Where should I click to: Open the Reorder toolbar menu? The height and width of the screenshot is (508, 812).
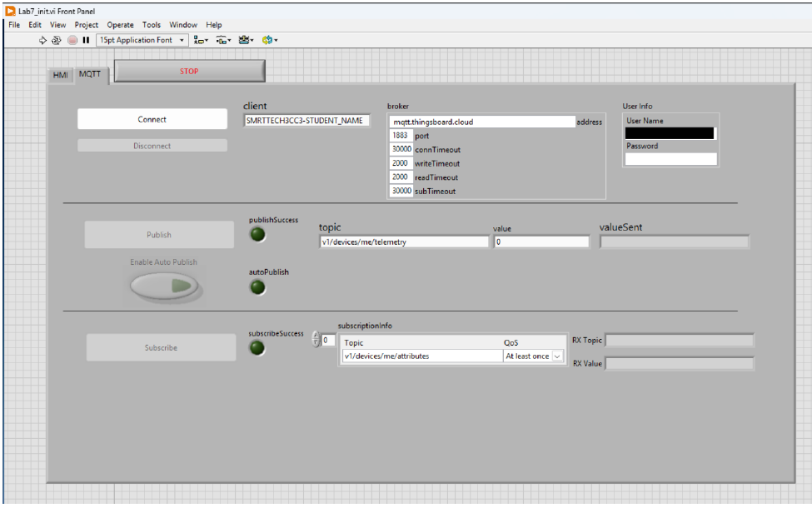point(270,40)
